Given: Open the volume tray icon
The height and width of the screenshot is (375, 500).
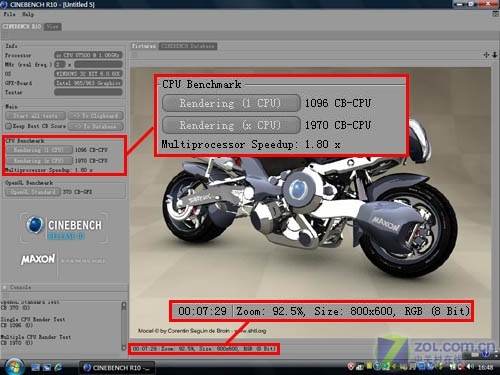Looking at the screenshot, I should point(471,367).
